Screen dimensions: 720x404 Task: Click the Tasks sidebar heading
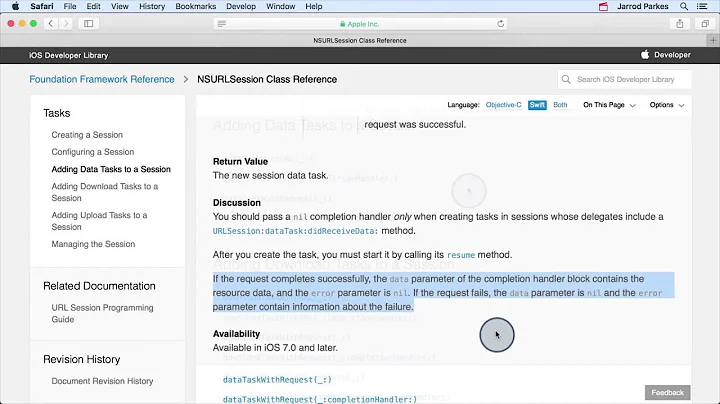(x=56, y=113)
